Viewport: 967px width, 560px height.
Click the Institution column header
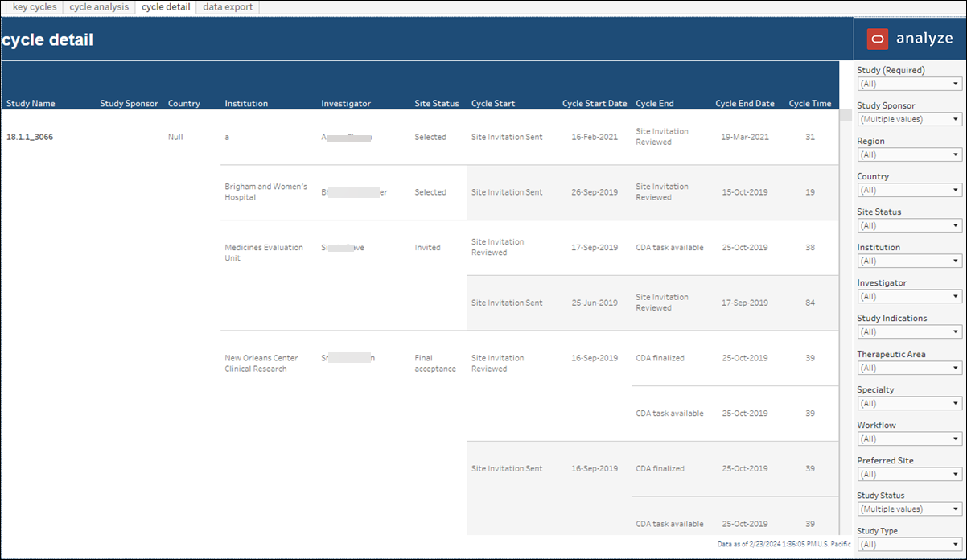[x=246, y=103]
